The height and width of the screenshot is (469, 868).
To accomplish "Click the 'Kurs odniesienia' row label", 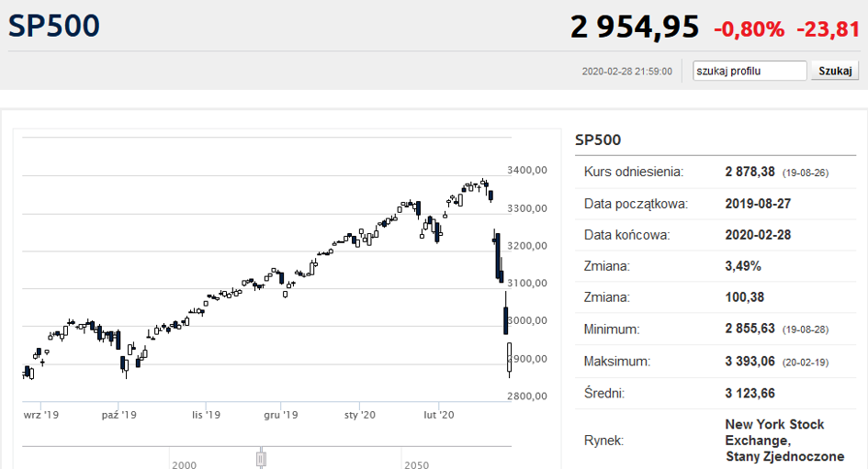I will pos(634,172).
